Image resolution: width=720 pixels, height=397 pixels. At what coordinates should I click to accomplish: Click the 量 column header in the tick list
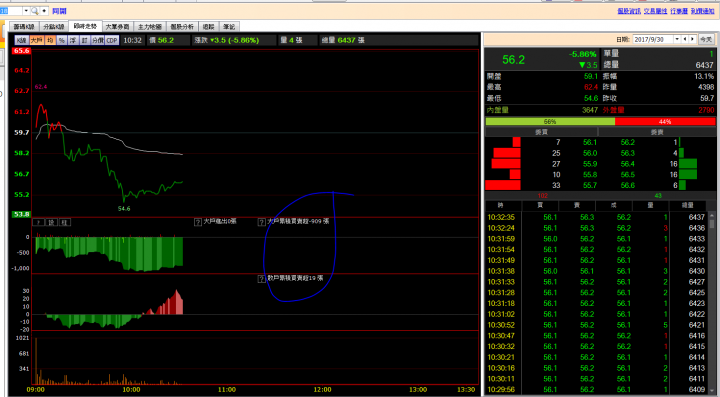pos(650,206)
